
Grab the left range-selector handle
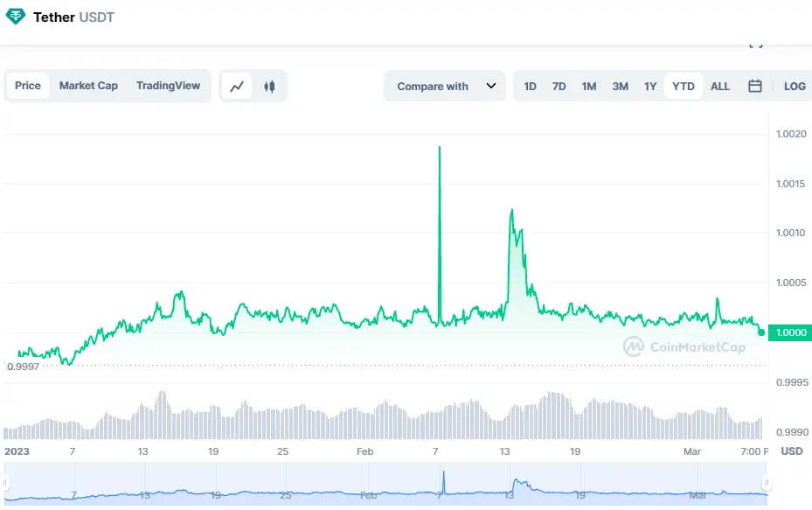click(5, 483)
